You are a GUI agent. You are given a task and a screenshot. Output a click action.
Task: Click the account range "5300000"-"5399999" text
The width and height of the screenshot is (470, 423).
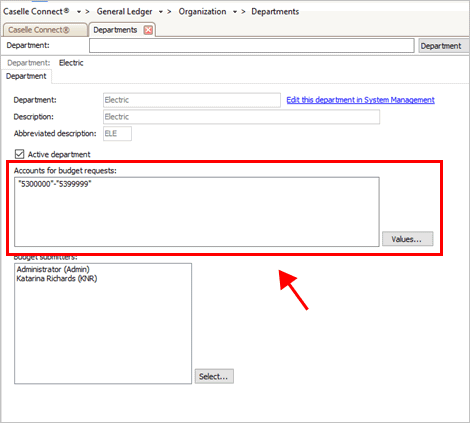55,184
